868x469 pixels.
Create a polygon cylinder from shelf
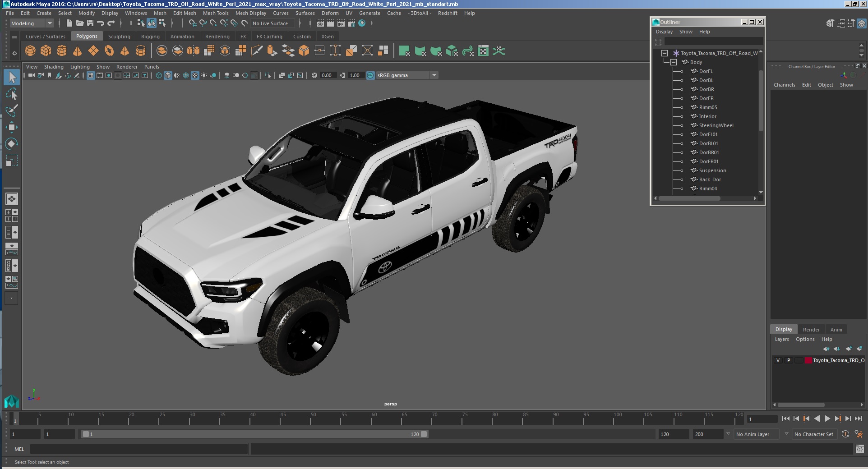pyautogui.click(x=62, y=51)
